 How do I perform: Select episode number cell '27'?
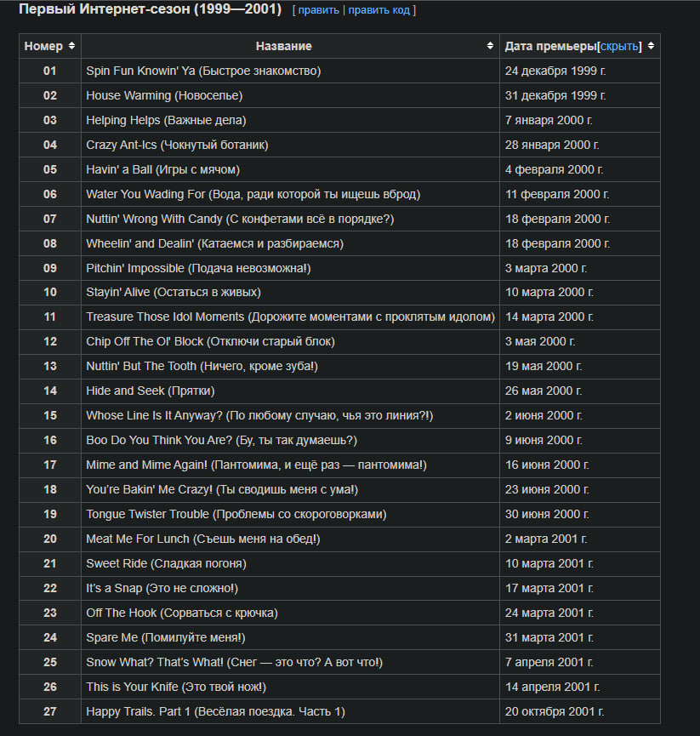50,711
